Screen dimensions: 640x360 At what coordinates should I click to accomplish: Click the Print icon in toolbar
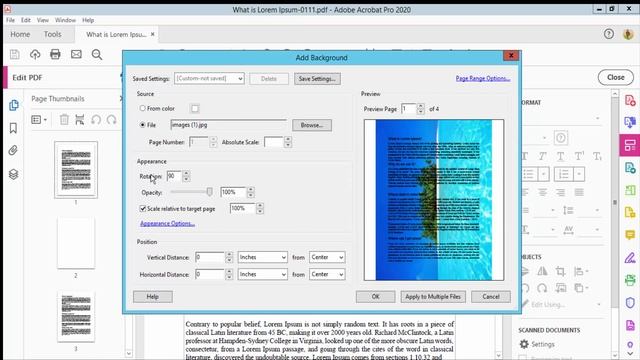click(55, 54)
